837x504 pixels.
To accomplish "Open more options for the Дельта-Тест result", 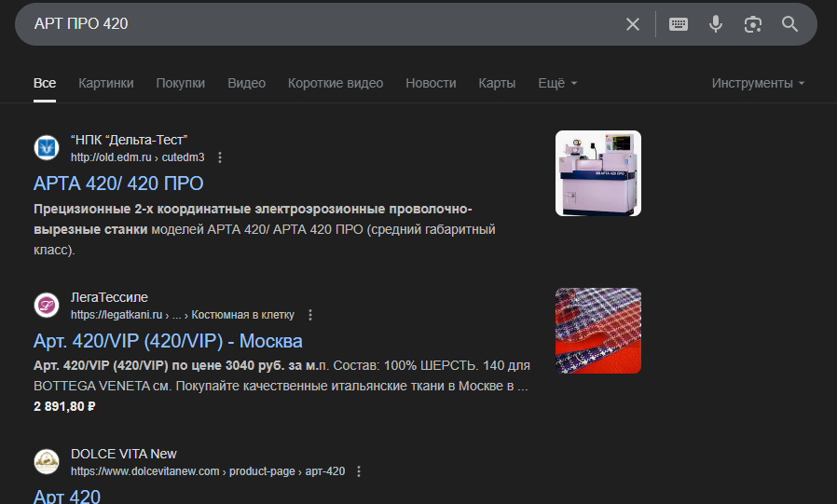I will (x=220, y=157).
